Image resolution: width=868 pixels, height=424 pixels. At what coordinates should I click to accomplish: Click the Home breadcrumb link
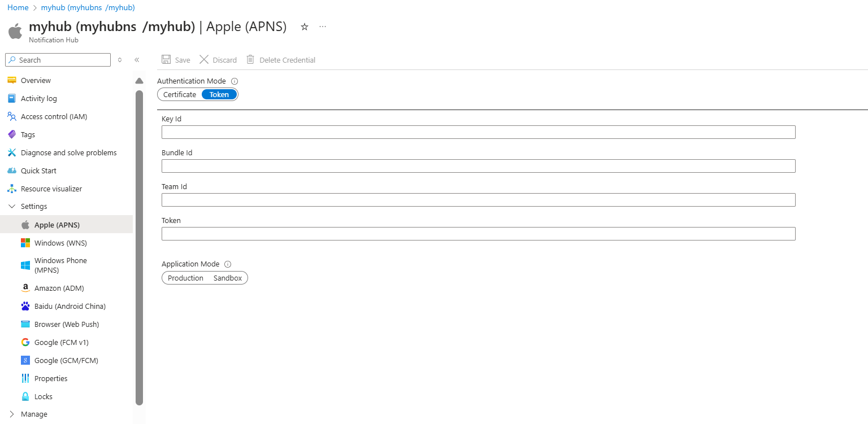click(x=18, y=7)
